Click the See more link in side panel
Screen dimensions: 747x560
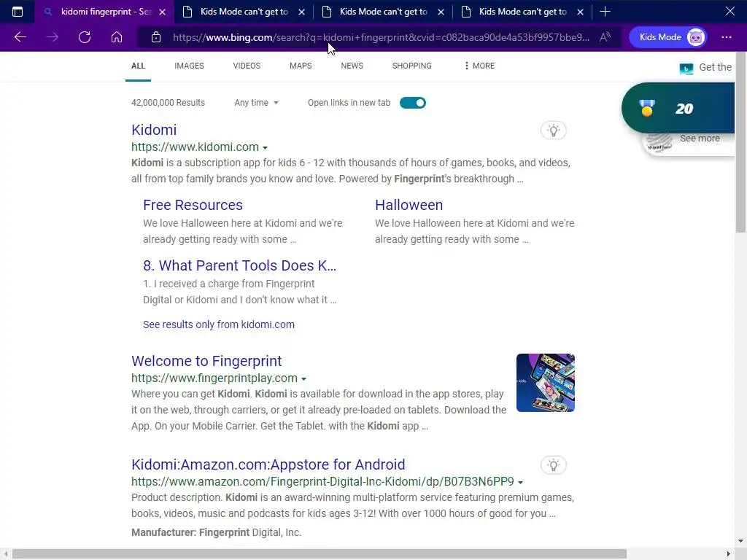[x=700, y=139]
